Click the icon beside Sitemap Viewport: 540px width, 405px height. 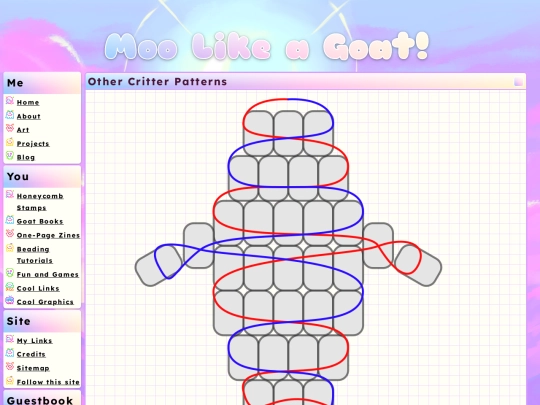(x=10, y=366)
